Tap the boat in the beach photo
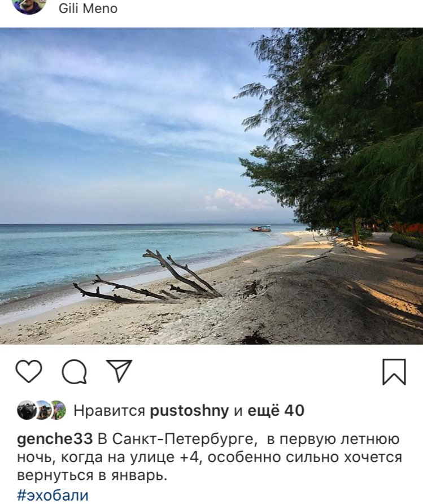 pyautogui.click(x=261, y=228)
